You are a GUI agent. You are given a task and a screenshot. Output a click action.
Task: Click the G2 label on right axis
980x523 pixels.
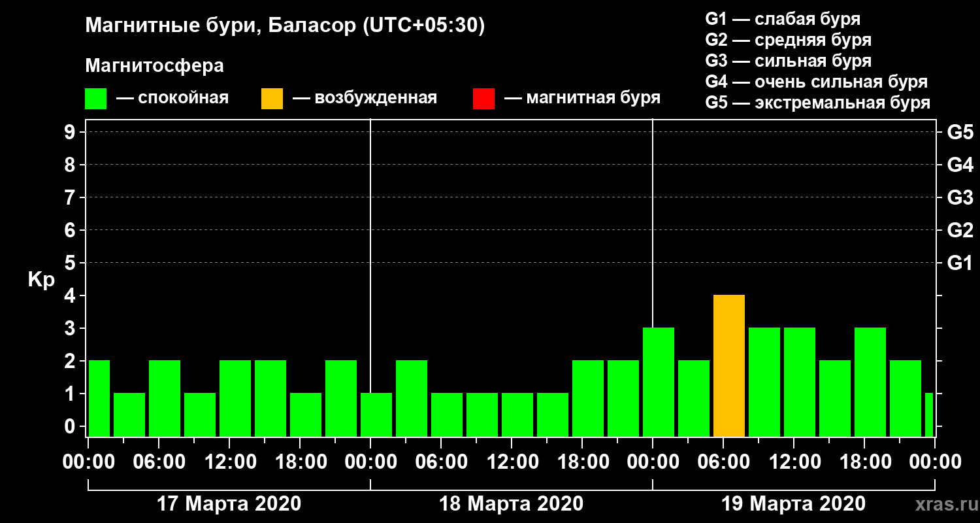click(960, 230)
